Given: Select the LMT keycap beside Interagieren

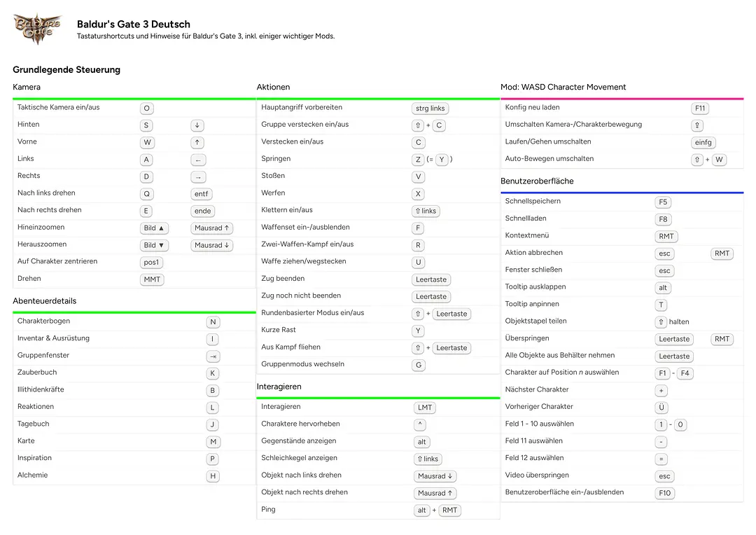Looking at the screenshot, I should (x=425, y=408).
